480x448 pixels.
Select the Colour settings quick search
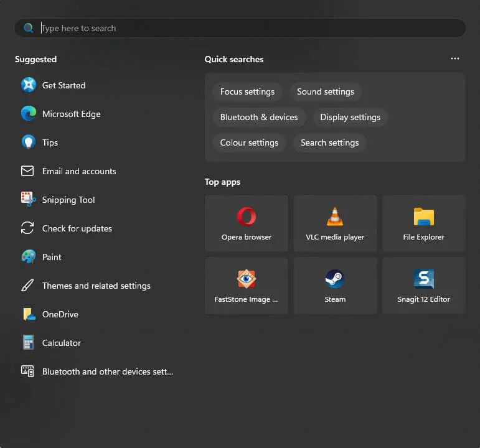pyautogui.click(x=249, y=142)
